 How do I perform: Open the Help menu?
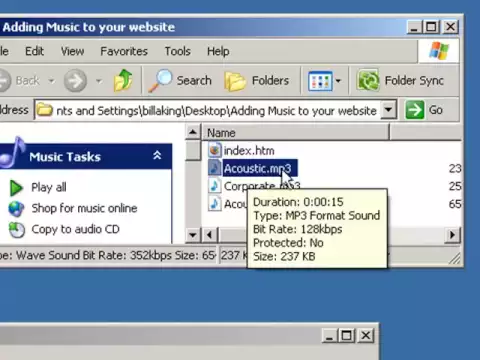click(218, 51)
